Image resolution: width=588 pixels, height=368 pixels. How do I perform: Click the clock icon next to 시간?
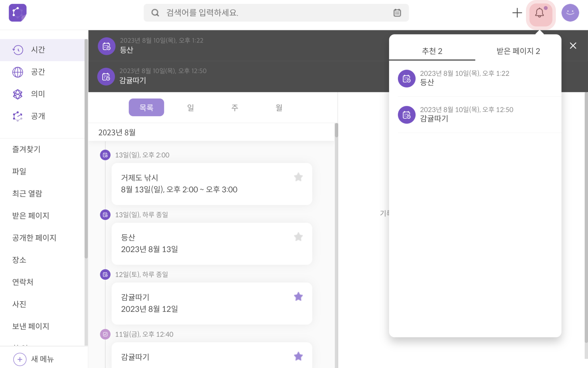tap(18, 50)
